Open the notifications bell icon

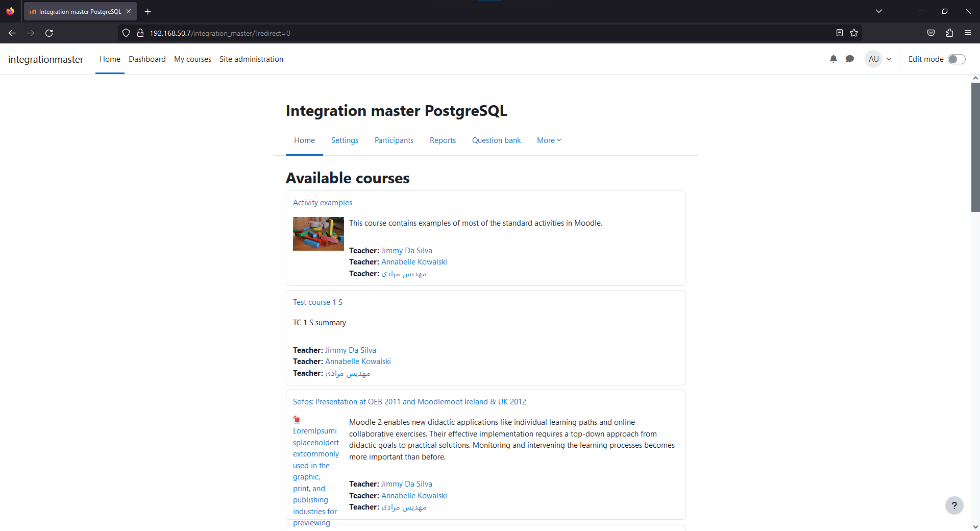(834, 59)
